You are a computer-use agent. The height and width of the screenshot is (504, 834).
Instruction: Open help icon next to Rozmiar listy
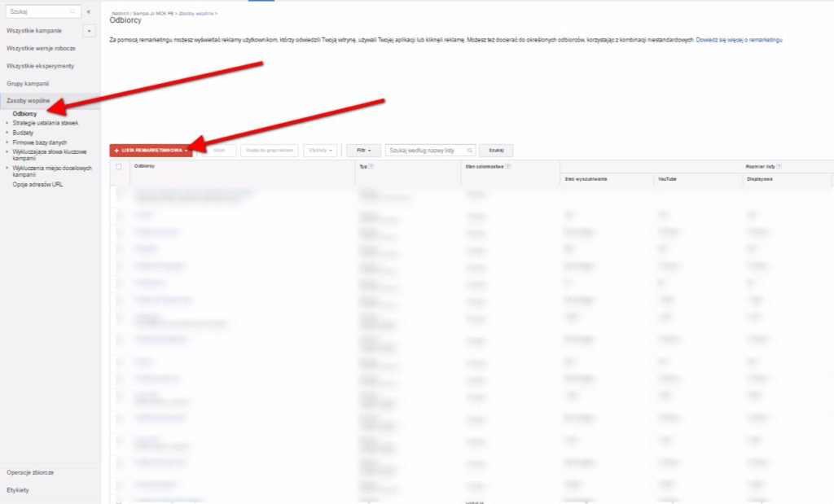(x=779, y=166)
